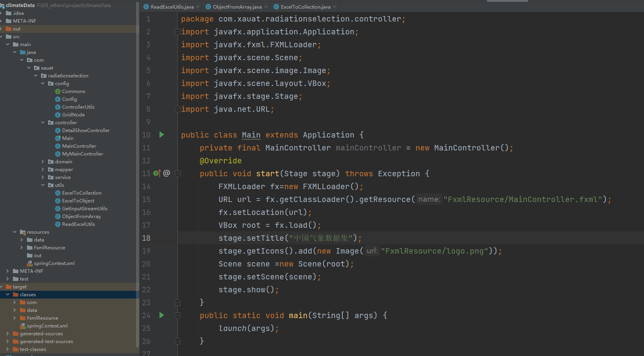Select springContext.xml under resources

tap(54, 263)
